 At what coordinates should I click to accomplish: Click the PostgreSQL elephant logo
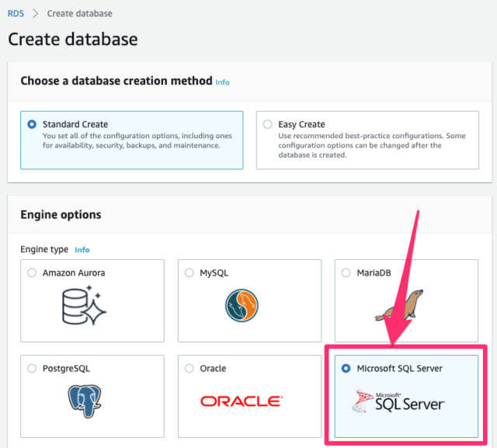[x=85, y=401]
